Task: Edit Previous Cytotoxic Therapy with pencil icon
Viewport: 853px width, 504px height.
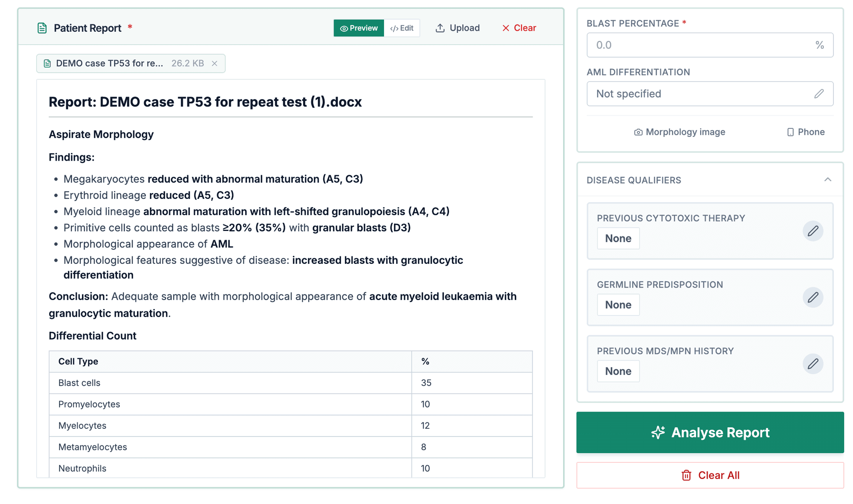Action: pyautogui.click(x=813, y=231)
